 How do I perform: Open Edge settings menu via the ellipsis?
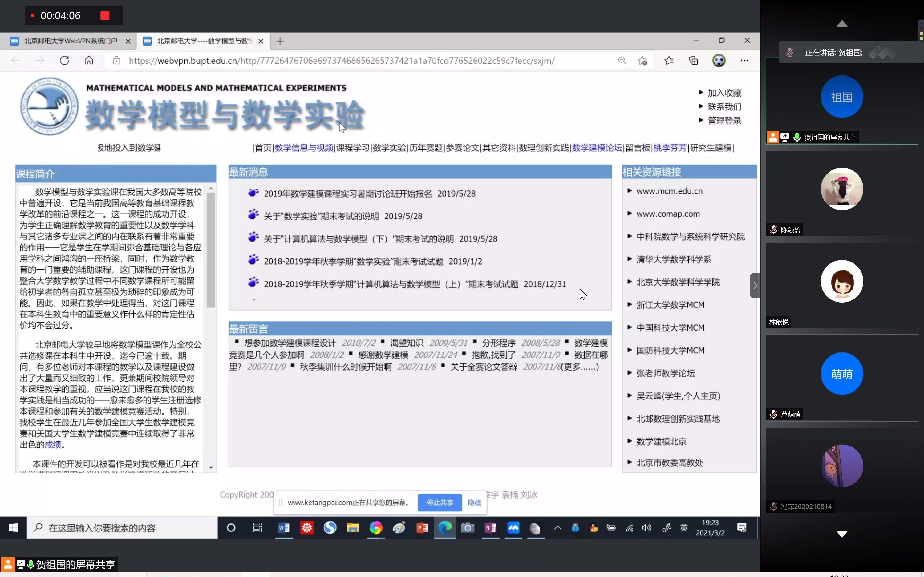744,60
